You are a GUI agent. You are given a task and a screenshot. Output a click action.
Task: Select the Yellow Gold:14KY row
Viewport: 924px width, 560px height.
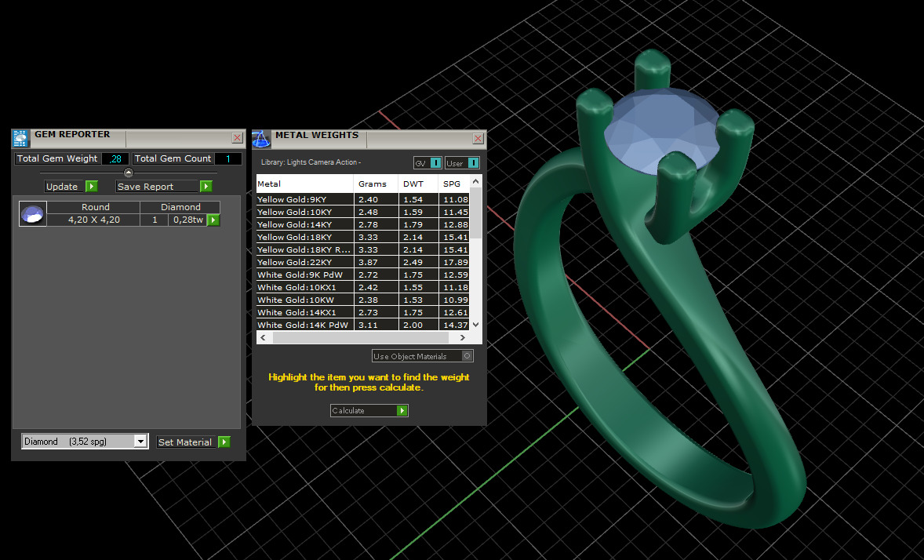coord(362,224)
